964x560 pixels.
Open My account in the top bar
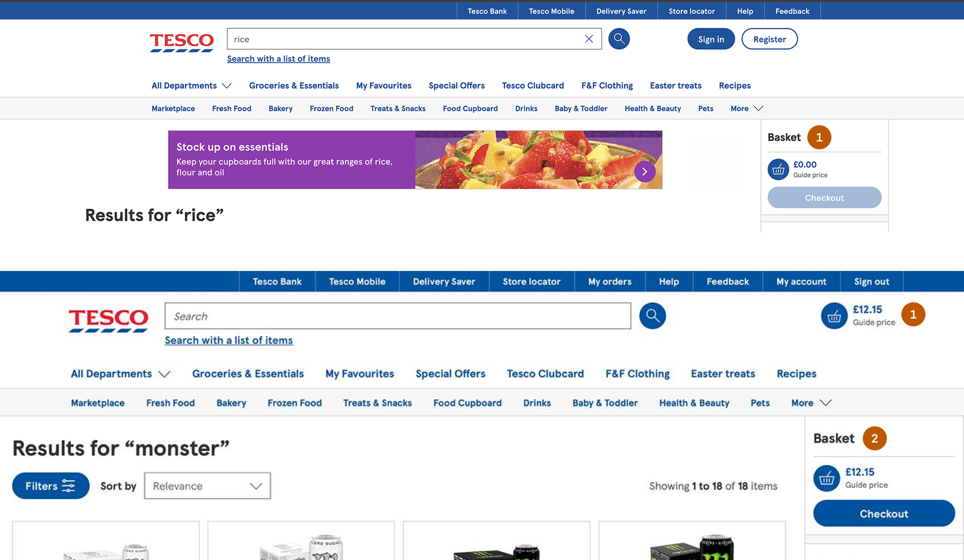[801, 282]
